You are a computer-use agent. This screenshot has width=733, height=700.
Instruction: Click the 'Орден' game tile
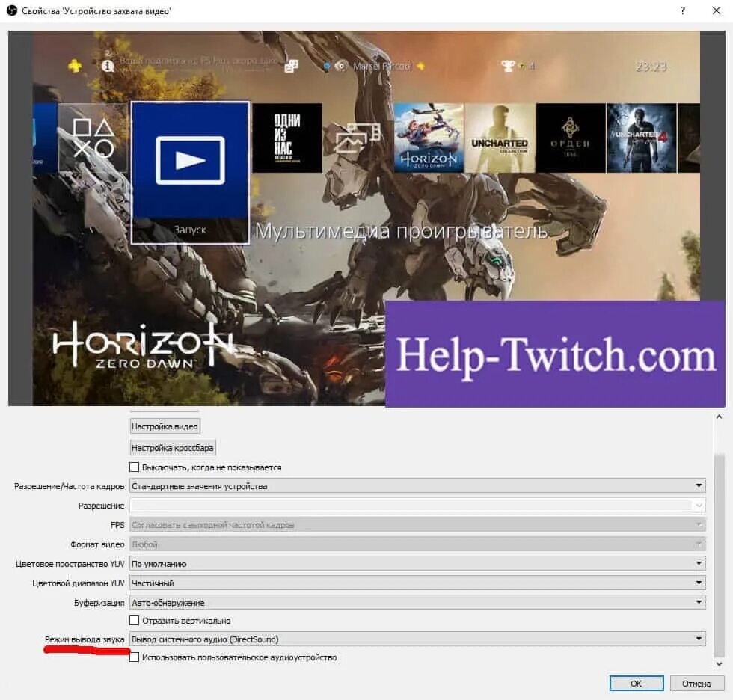[570, 138]
